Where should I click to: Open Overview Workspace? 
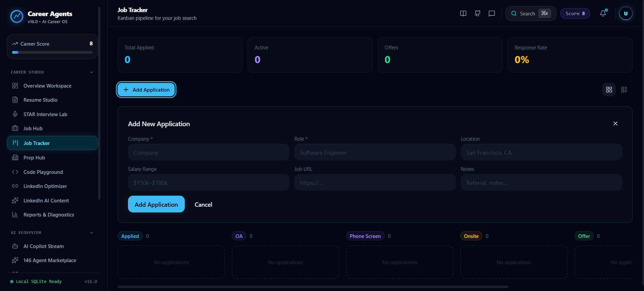tap(52, 86)
